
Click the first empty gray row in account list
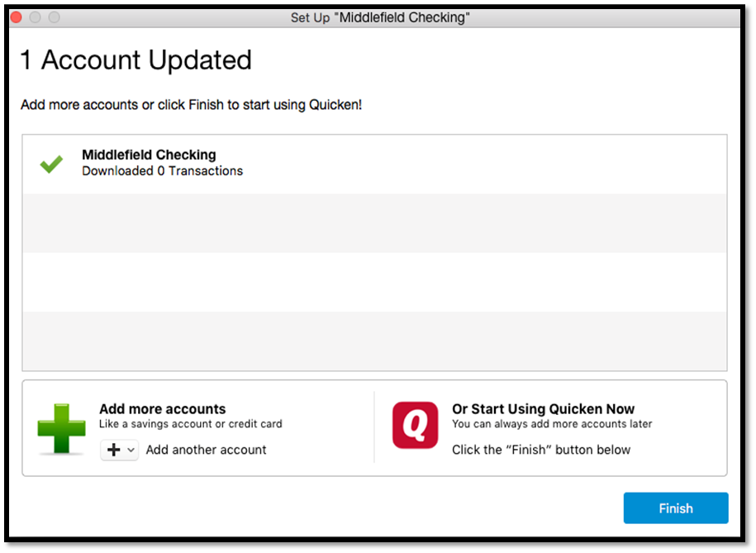point(374,223)
